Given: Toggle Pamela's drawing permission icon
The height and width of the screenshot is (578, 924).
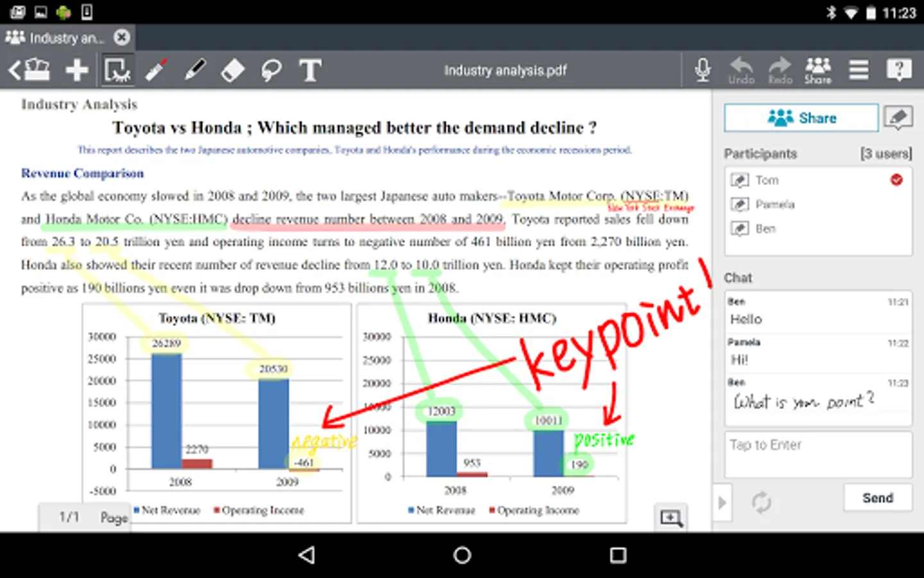Looking at the screenshot, I should [739, 204].
